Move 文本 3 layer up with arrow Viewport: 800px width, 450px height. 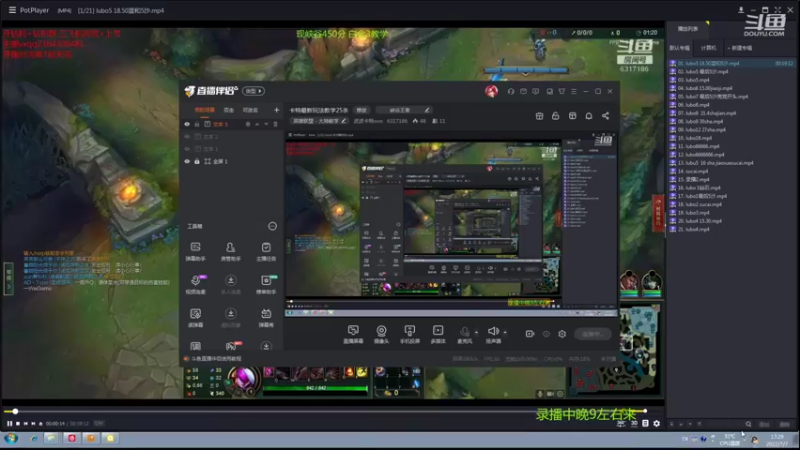[257, 124]
